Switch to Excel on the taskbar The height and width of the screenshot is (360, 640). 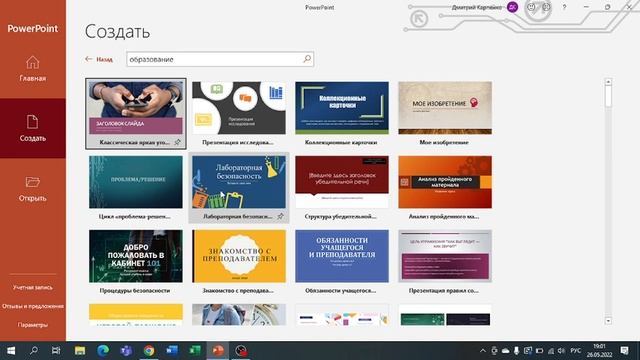(195, 351)
